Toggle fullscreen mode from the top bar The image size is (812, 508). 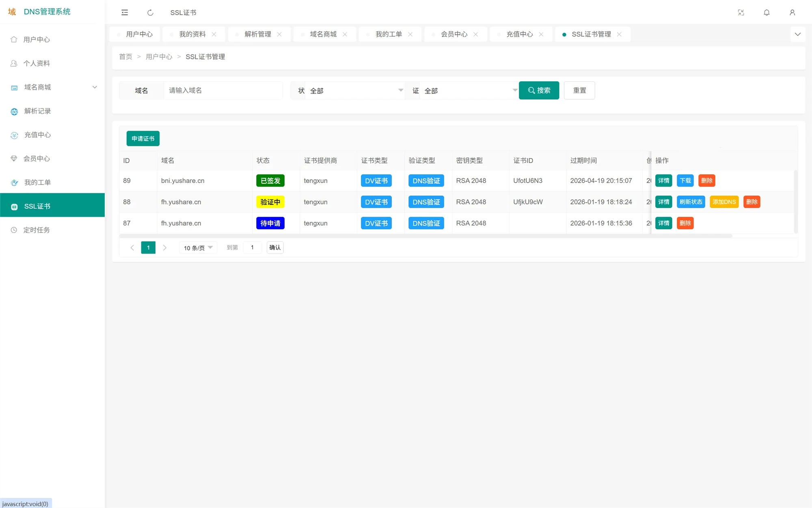(741, 13)
